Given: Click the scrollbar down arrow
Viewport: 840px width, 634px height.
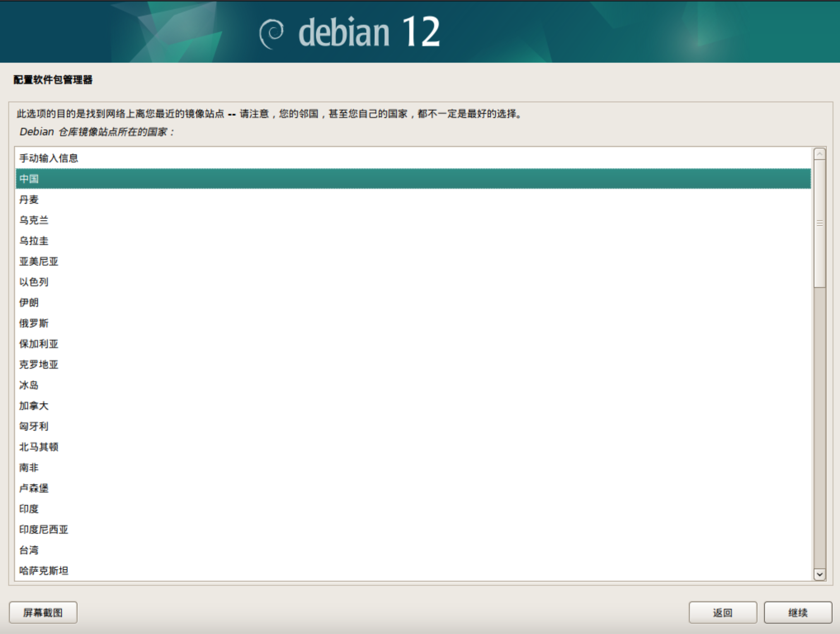Looking at the screenshot, I should coord(819,574).
